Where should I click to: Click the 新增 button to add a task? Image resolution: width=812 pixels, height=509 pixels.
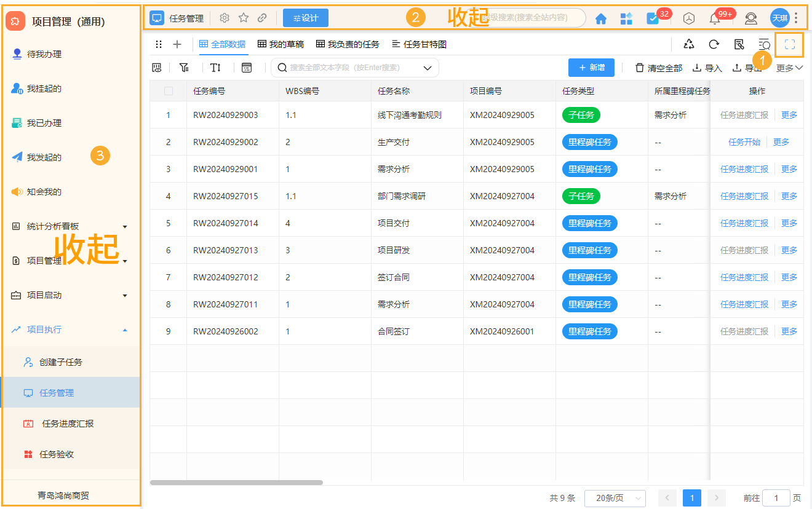[591, 68]
